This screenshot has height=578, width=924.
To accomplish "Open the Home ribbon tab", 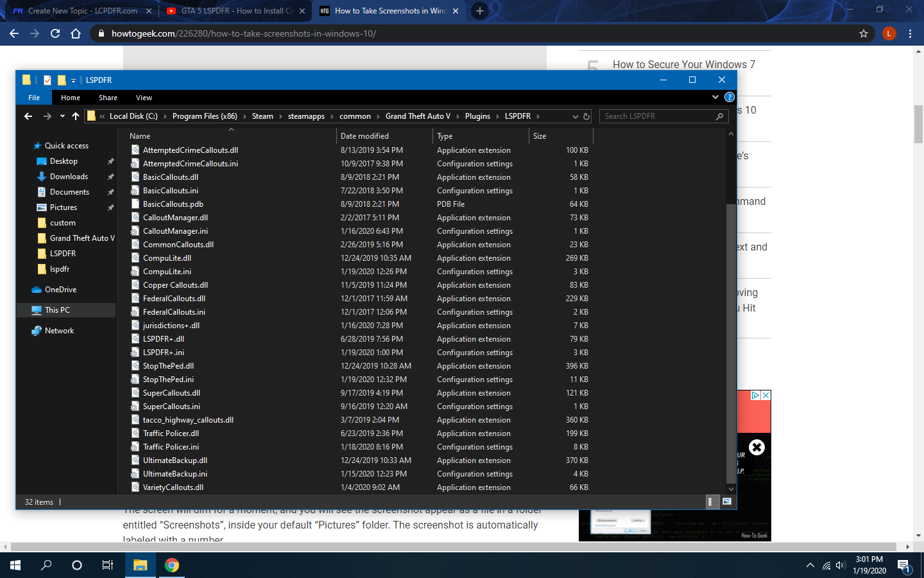I will (71, 98).
